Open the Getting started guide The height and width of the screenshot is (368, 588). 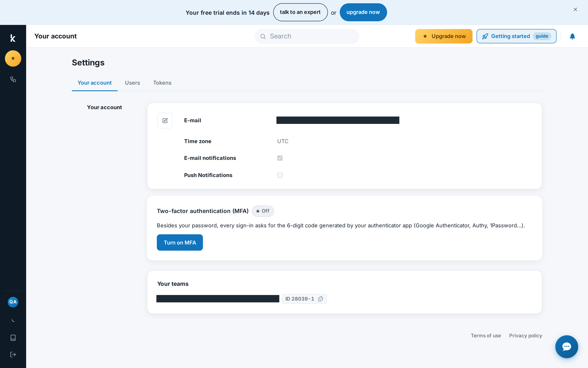[x=516, y=36]
